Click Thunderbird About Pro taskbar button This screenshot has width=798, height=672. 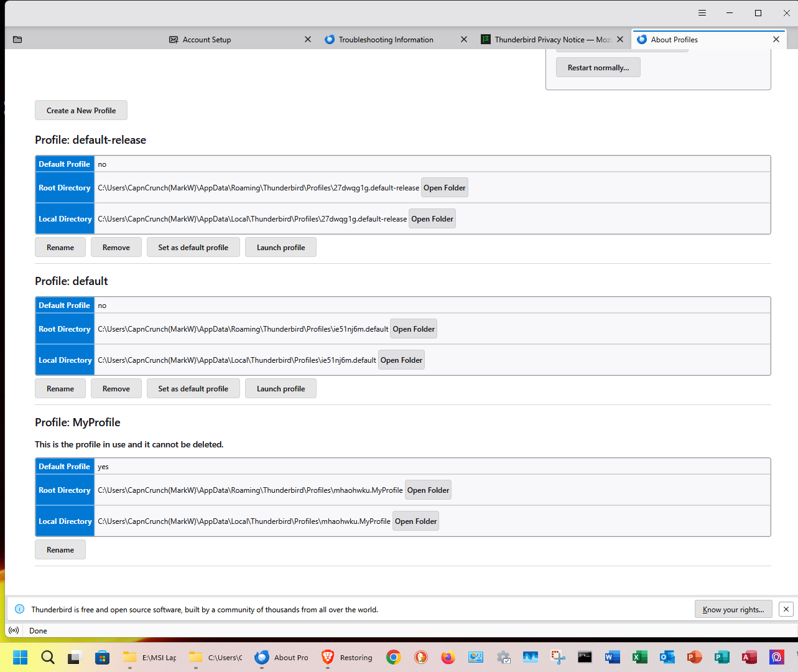(x=281, y=657)
